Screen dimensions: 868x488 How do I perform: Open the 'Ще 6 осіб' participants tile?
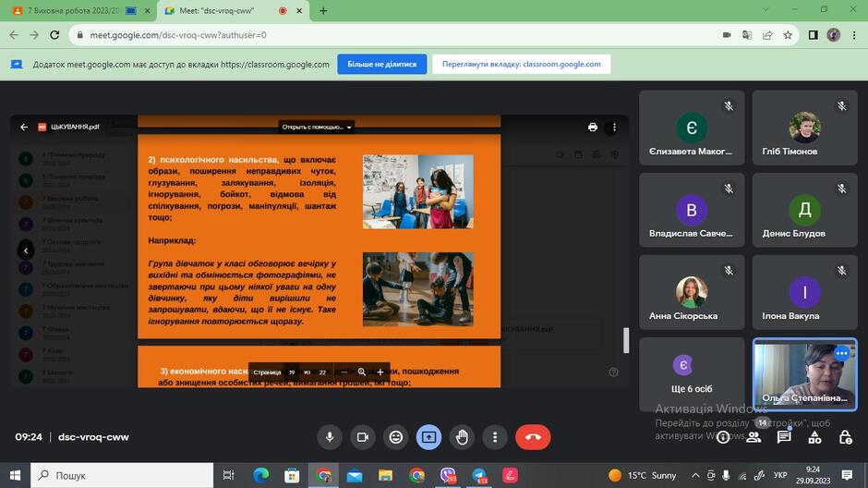click(x=692, y=374)
